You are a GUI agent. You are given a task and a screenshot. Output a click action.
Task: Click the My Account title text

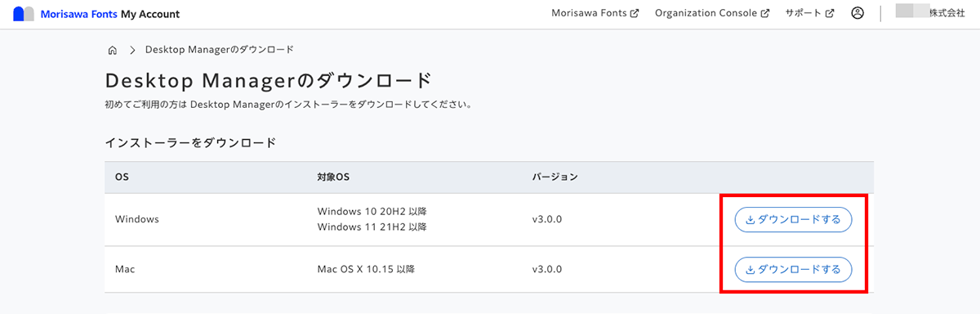150,14
